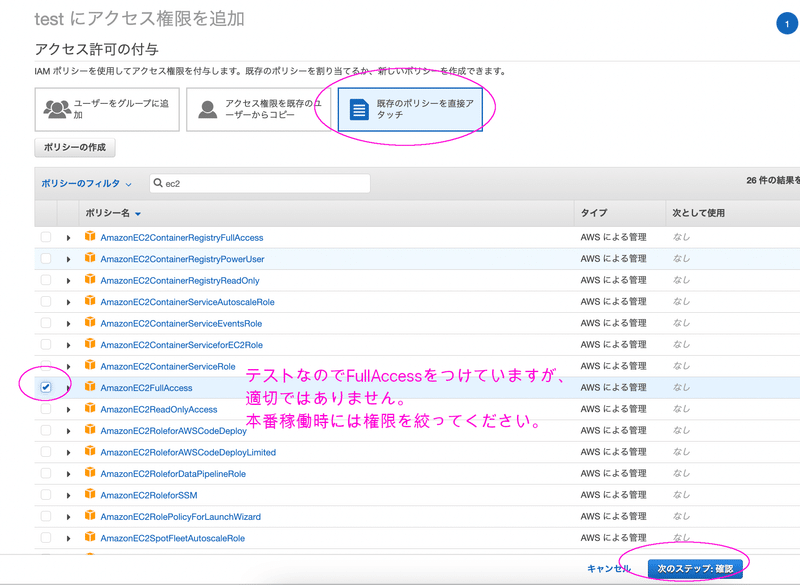Tick the checkbox for AmazonEC2ContainerServiceAutoscaleRole

tap(46, 301)
